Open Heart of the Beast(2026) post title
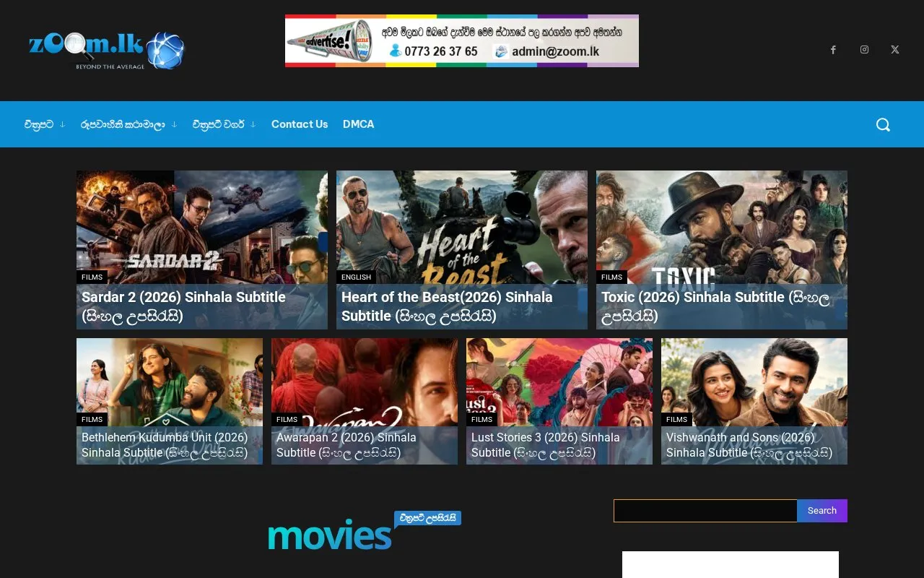Viewport: 924px width, 578px height. pos(447,306)
